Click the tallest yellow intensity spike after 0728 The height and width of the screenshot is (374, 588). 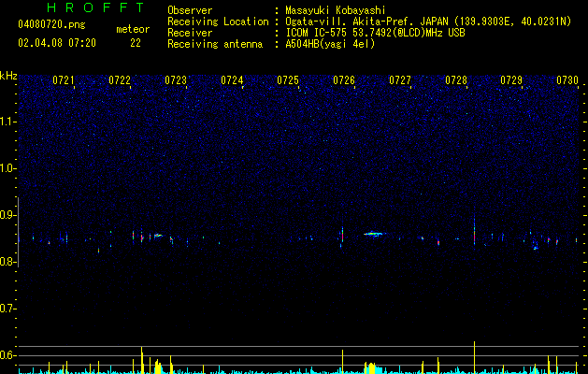coord(474,357)
